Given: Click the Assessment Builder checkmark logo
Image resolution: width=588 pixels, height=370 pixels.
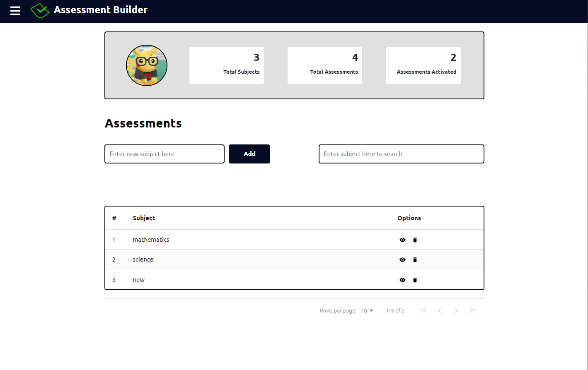Looking at the screenshot, I should (40, 11).
